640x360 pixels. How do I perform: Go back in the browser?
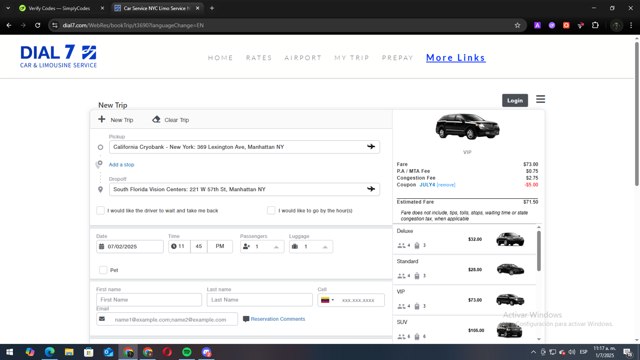pyautogui.click(x=9, y=25)
